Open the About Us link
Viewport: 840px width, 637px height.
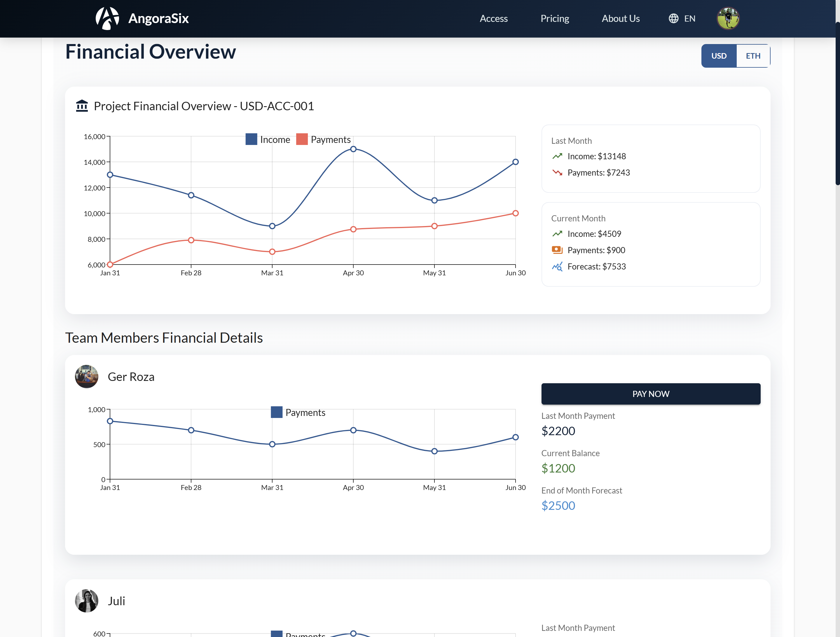(x=621, y=18)
